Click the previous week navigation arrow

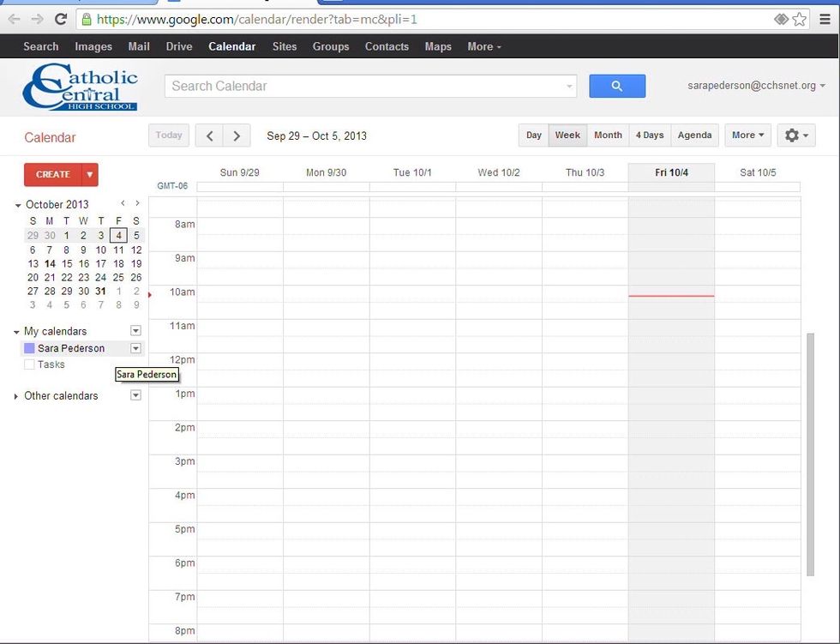209,135
